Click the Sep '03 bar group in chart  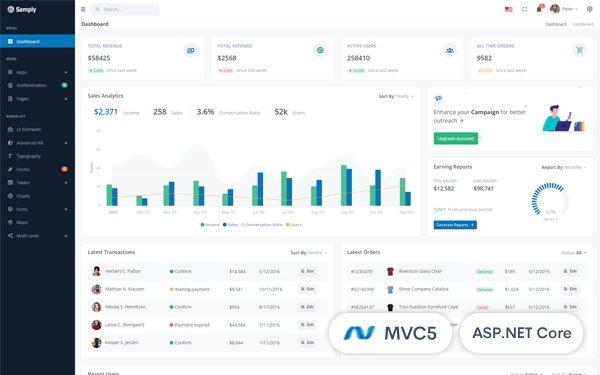pyautogui.click(x=346, y=186)
